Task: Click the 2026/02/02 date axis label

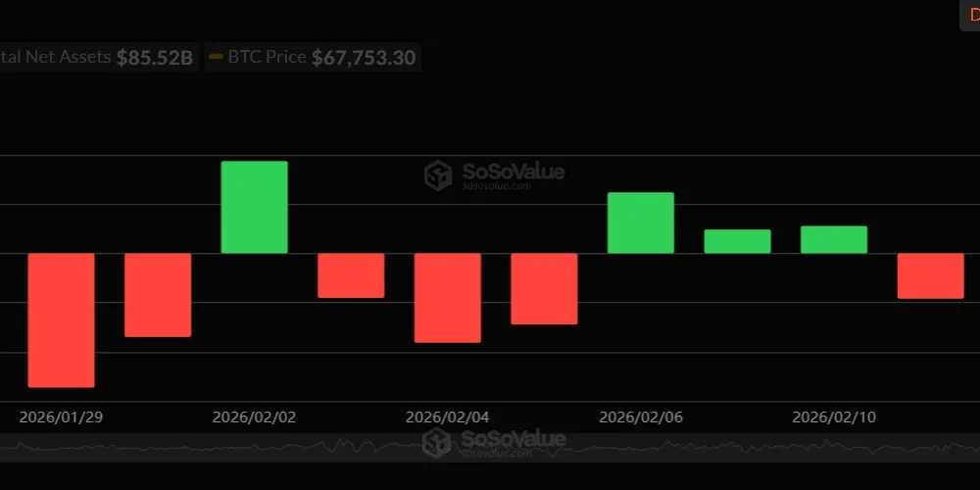Action: point(254,416)
